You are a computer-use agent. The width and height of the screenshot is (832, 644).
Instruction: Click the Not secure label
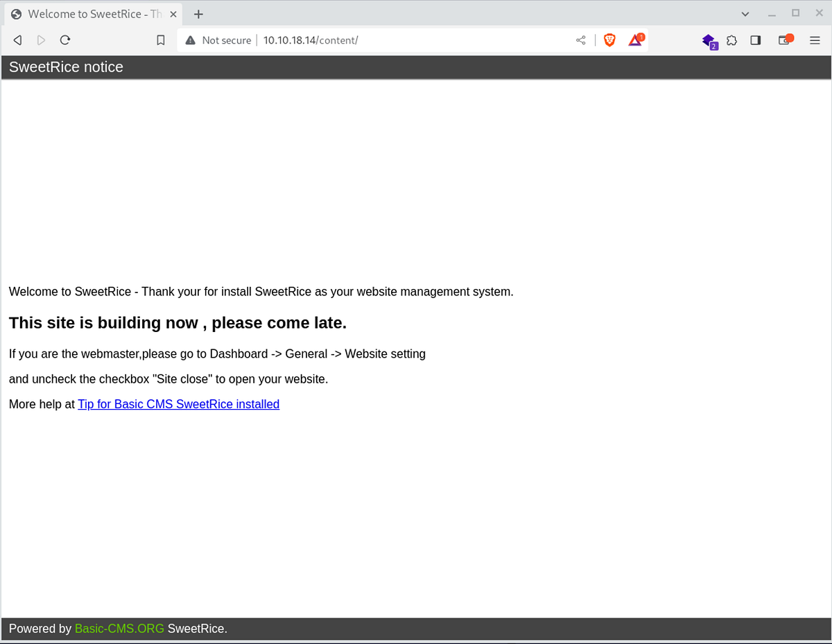tap(227, 40)
